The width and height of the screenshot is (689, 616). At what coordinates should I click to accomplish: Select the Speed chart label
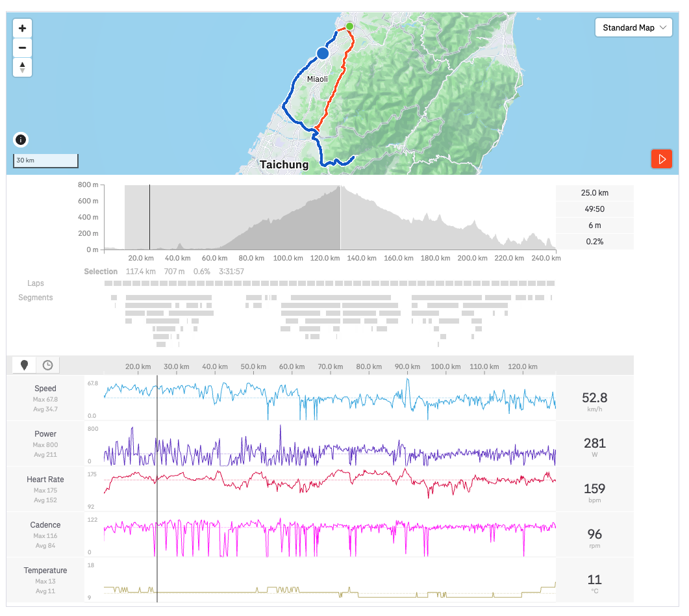point(45,389)
